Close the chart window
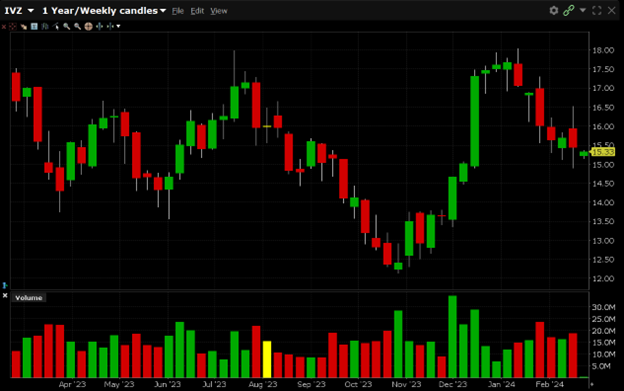This screenshot has height=391, width=624. coord(612,10)
